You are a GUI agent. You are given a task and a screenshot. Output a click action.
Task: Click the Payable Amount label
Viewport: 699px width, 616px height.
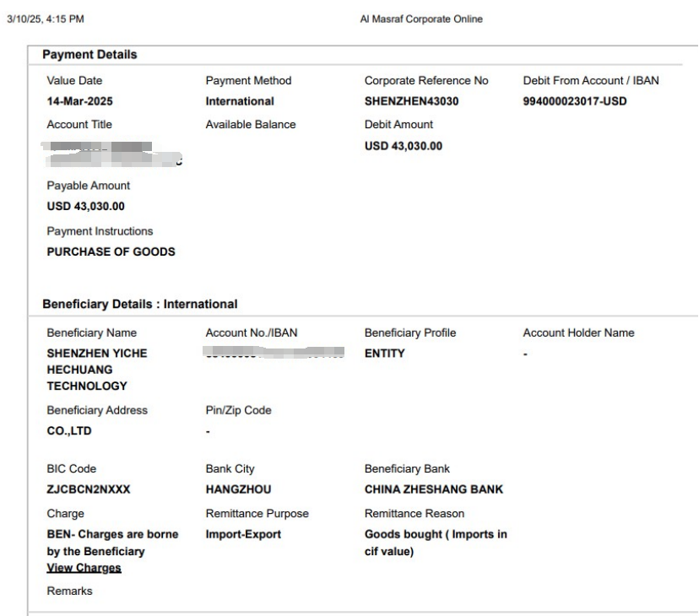(89, 186)
